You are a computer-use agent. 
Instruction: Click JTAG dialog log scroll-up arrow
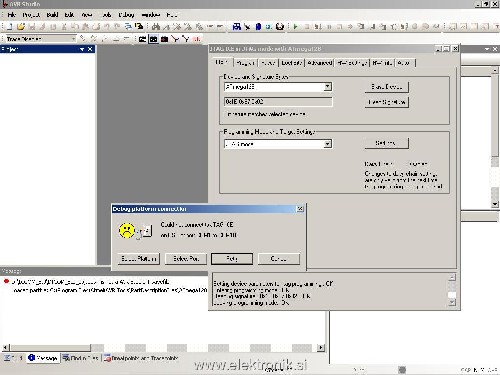coord(452,277)
